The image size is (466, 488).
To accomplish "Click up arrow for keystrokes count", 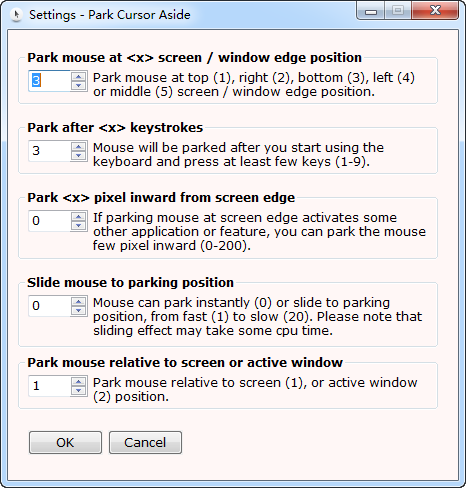I will pyautogui.click(x=79, y=146).
